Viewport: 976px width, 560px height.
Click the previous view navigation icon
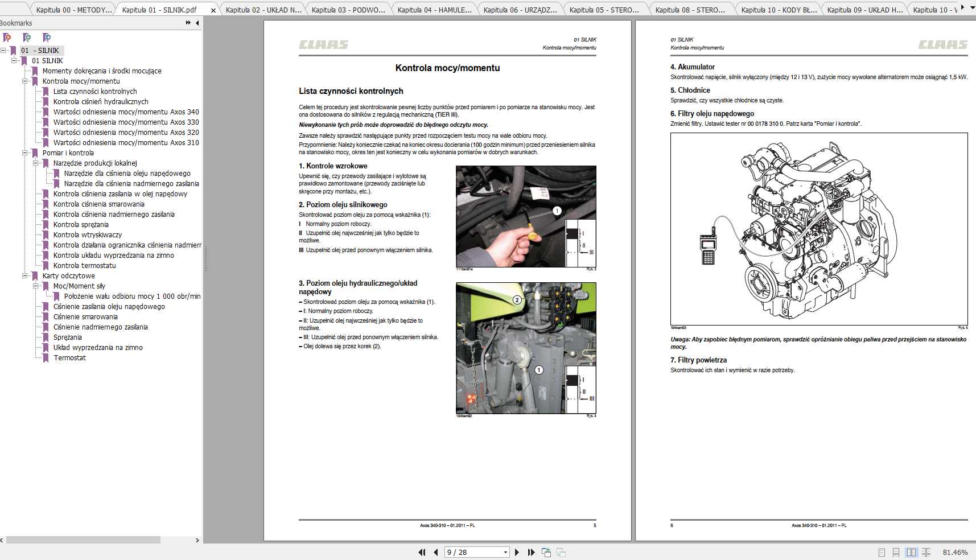coord(546,552)
